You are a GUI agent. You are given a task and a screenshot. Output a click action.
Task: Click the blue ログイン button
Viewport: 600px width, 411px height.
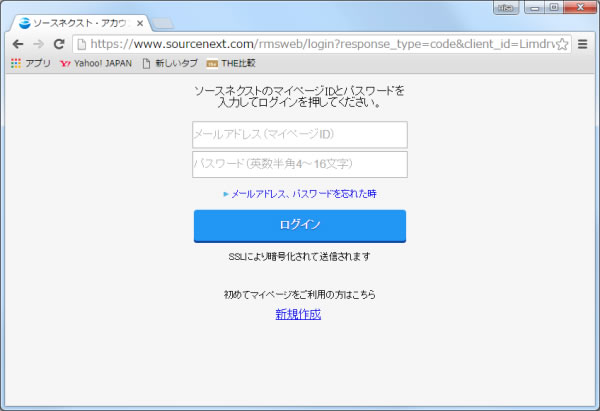pyautogui.click(x=300, y=226)
